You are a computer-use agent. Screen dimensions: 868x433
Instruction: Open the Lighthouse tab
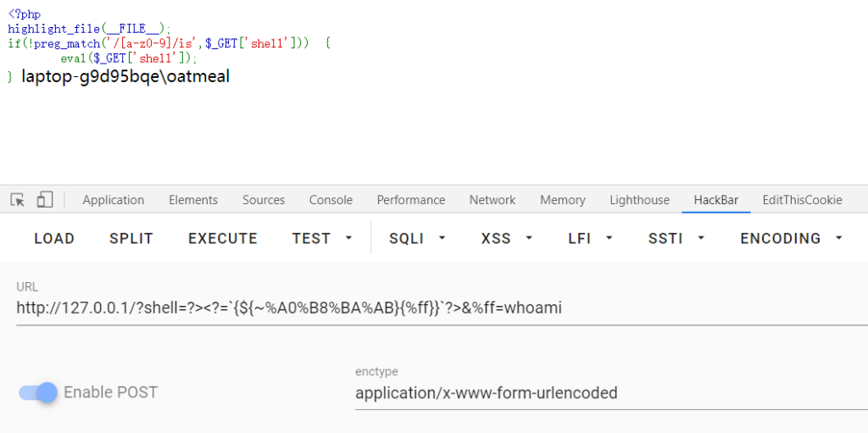(x=639, y=200)
